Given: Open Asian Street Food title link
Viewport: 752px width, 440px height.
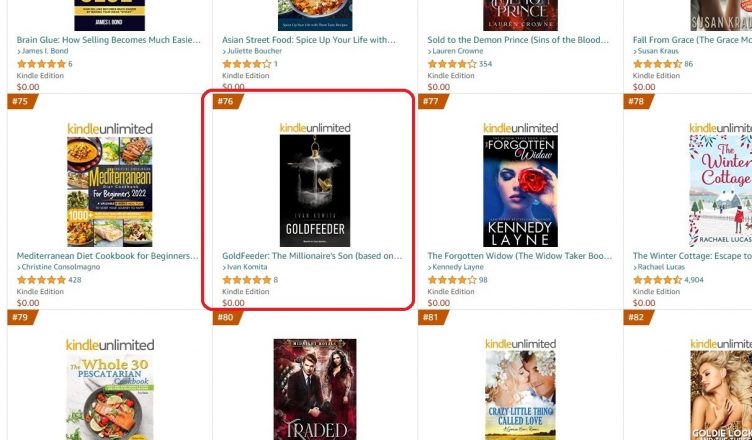Looking at the screenshot, I should (x=309, y=40).
